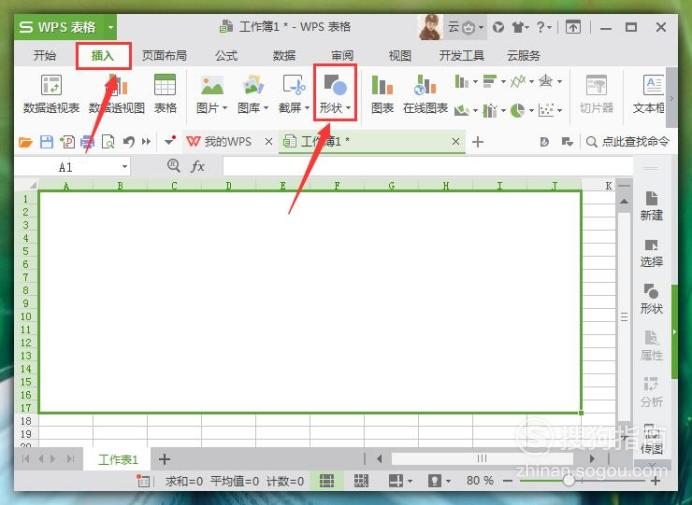Open the 云服务 tab
This screenshot has width=692, height=505.
pos(523,56)
